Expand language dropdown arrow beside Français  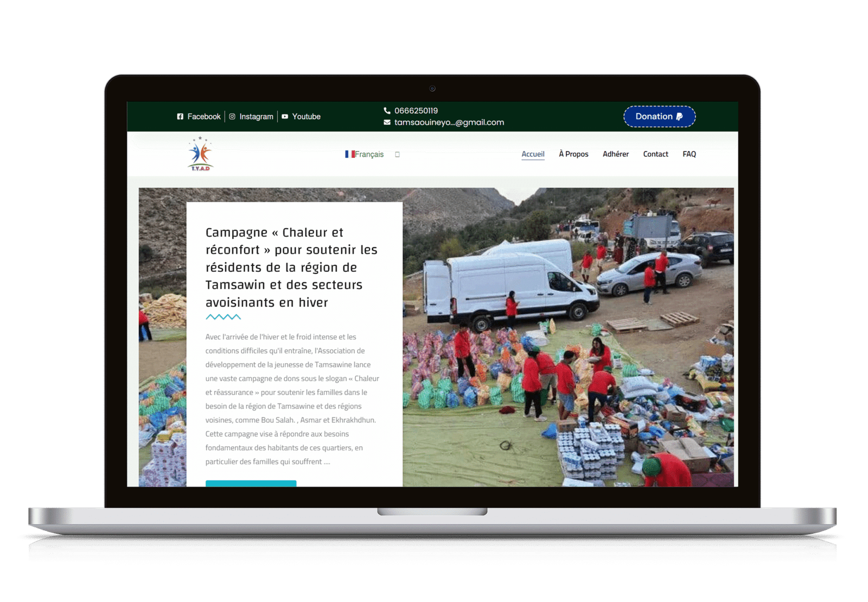coord(397,155)
